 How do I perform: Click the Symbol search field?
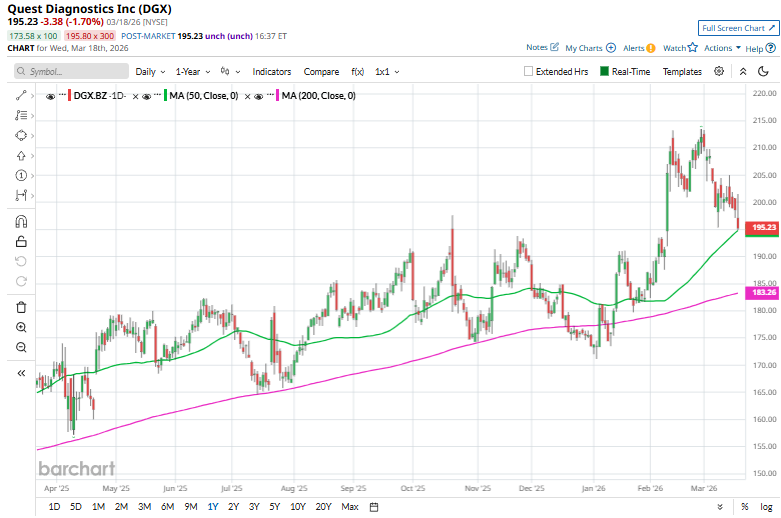tap(72, 72)
